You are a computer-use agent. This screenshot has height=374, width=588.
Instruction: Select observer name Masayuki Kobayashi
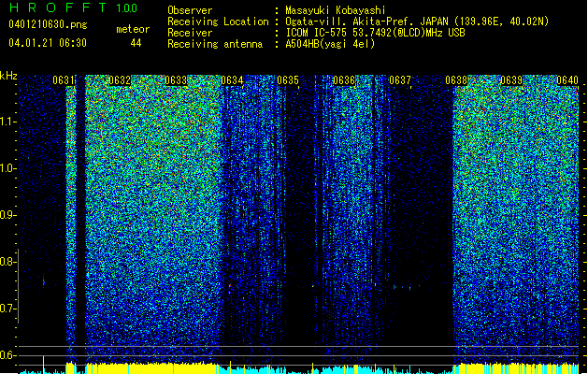point(336,10)
